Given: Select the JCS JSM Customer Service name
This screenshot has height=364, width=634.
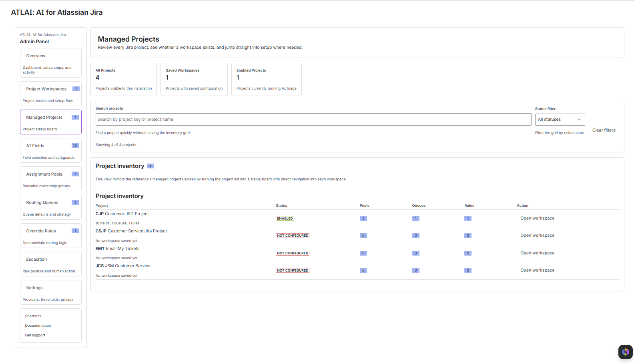Looking at the screenshot, I should pos(123,266).
